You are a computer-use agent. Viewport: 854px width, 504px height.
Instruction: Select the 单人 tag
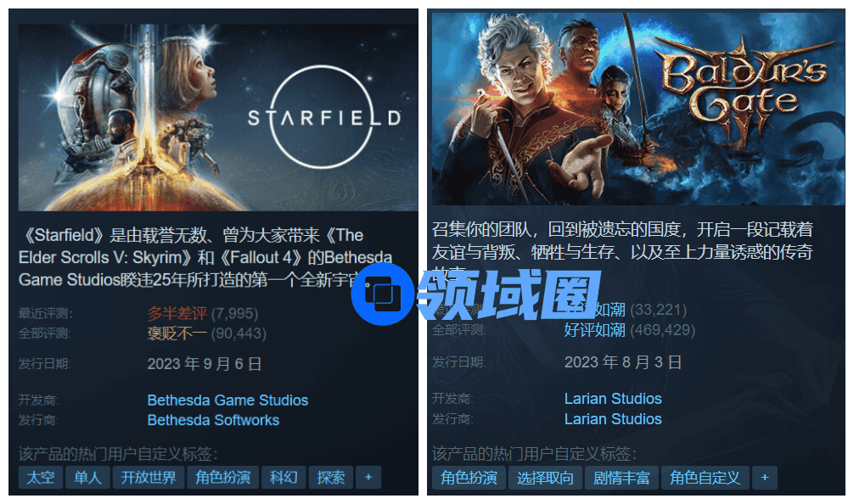[x=87, y=478]
